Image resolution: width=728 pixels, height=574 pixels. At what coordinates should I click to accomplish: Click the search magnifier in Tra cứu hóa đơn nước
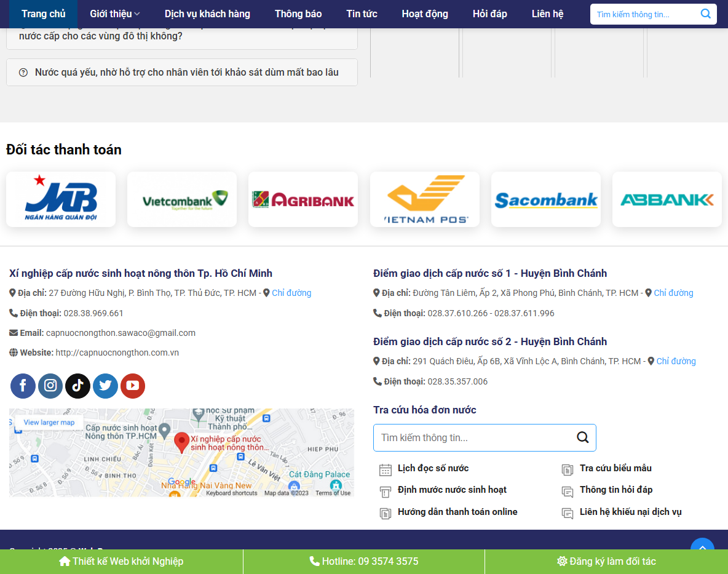tap(582, 437)
